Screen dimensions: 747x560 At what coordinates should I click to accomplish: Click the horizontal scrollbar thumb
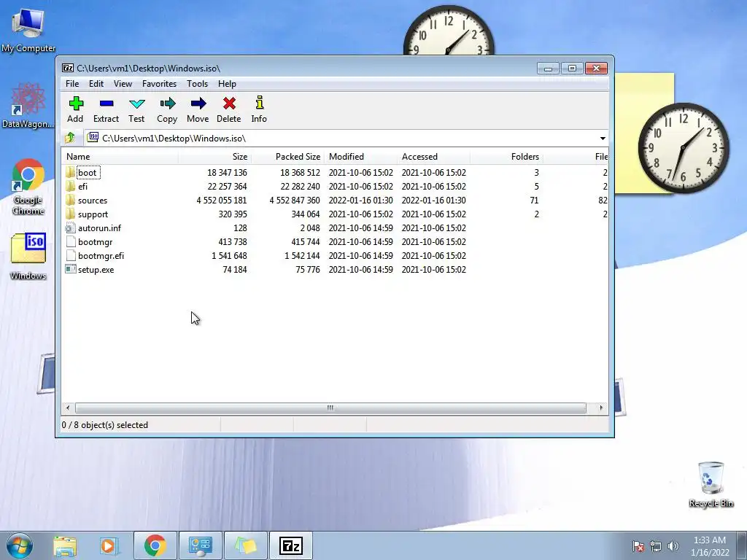tap(330, 408)
